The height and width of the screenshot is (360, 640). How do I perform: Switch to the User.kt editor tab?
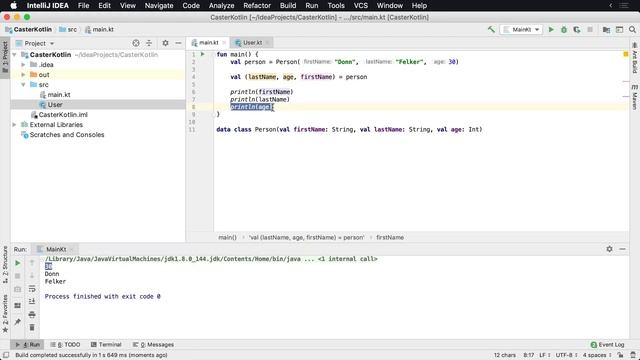coord(252,42)
